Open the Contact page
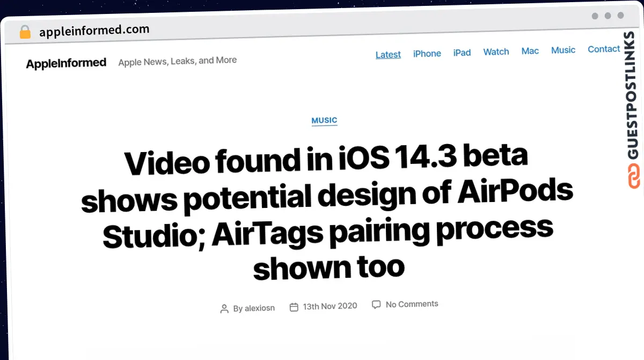Image resolution: width=644 pixels, height=360 pixels. click(604, 49)
